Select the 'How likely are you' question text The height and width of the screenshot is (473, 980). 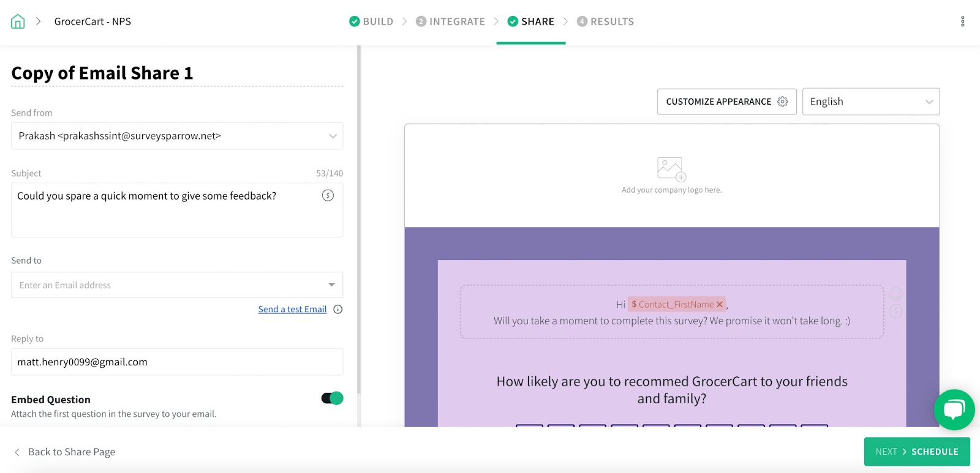[x=672, y=390]
